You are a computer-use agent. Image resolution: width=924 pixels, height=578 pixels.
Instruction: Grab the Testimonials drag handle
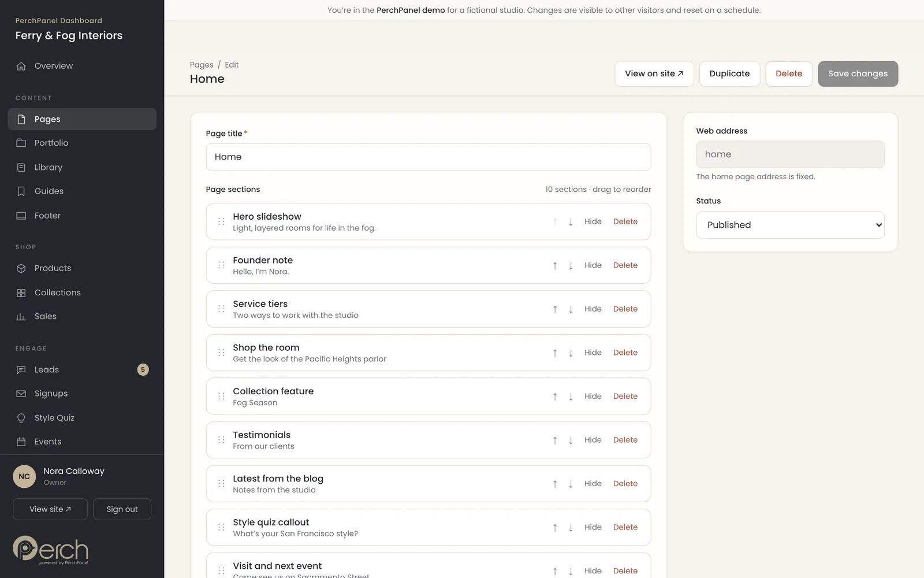tap(221, 440)
